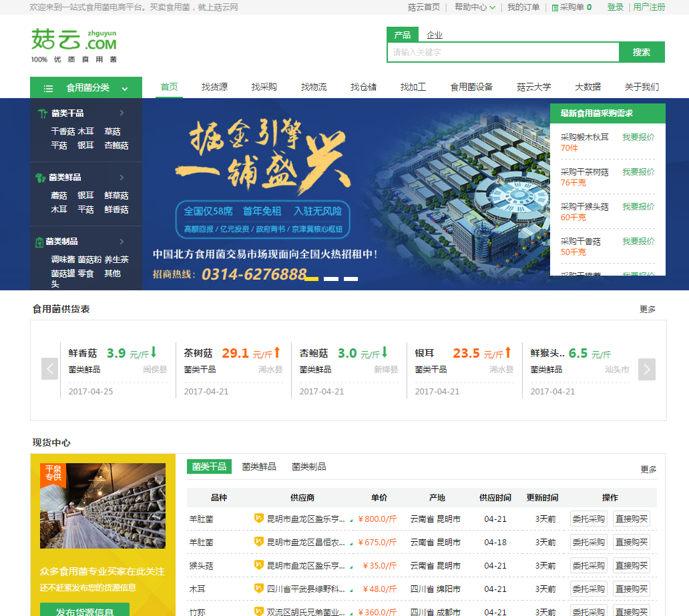Open the 关于我们 nav item
689x616 pixels.
coord(642,87)
